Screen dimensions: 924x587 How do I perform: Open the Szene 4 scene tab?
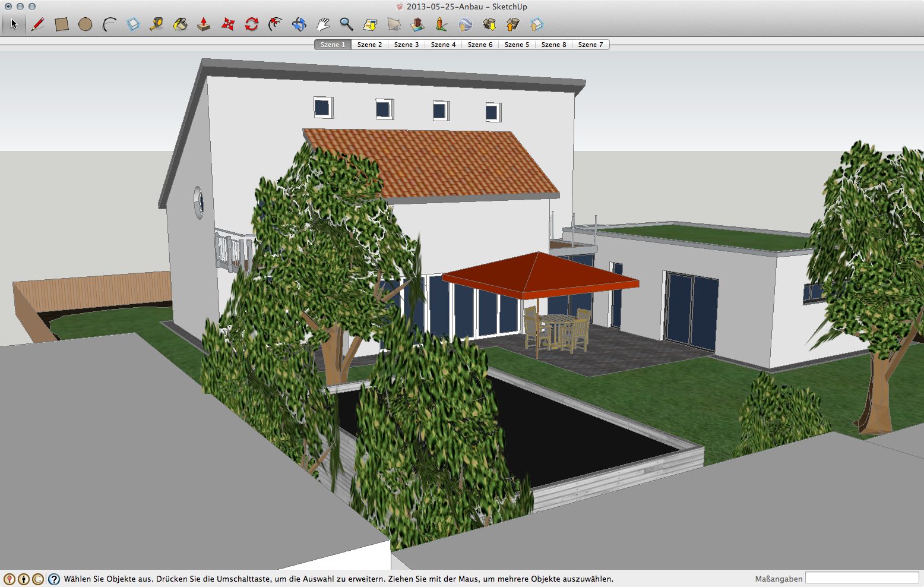click(x=443, y=45)
